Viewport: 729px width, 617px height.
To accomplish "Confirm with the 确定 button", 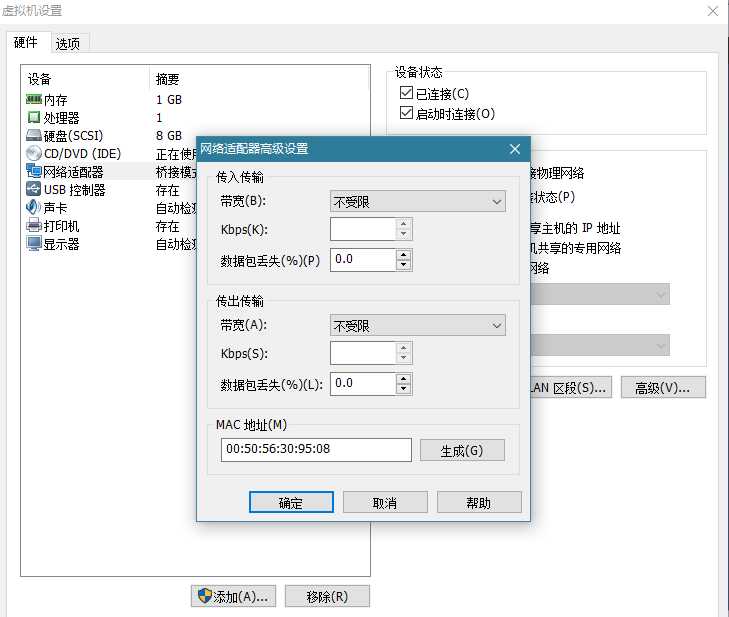I will click(x=291, y=502).
